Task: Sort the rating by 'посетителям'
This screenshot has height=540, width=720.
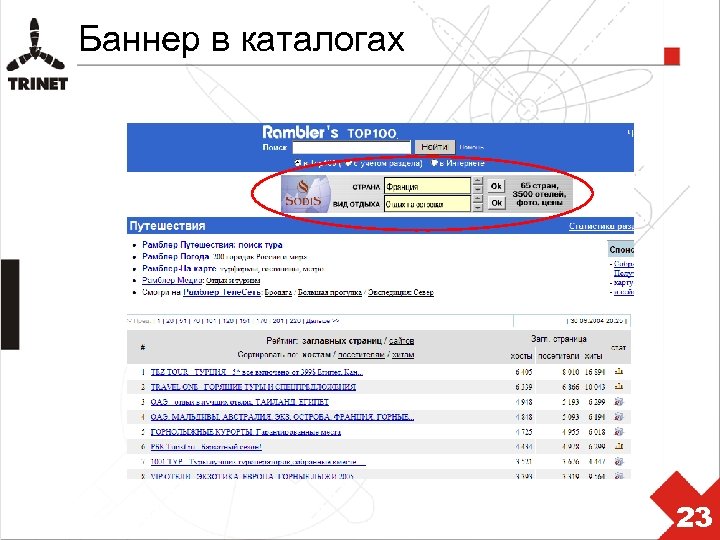Action: (x=361, y=355)
